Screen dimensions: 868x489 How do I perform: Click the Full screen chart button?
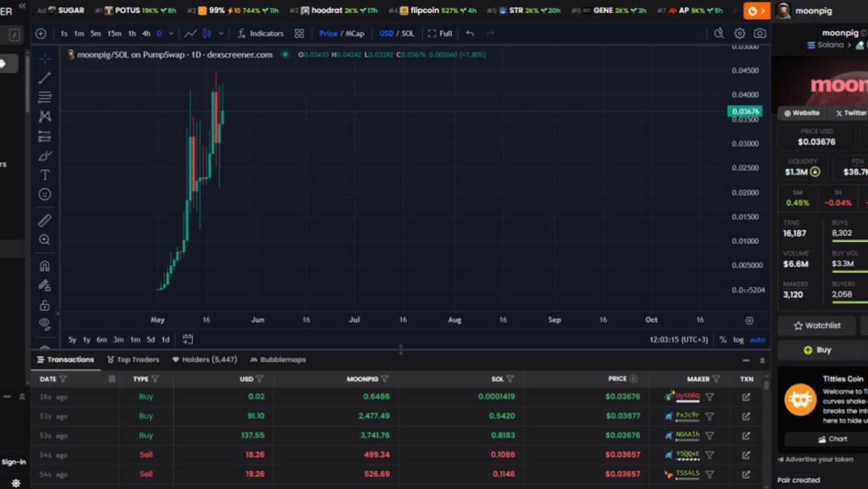(440, 34)
